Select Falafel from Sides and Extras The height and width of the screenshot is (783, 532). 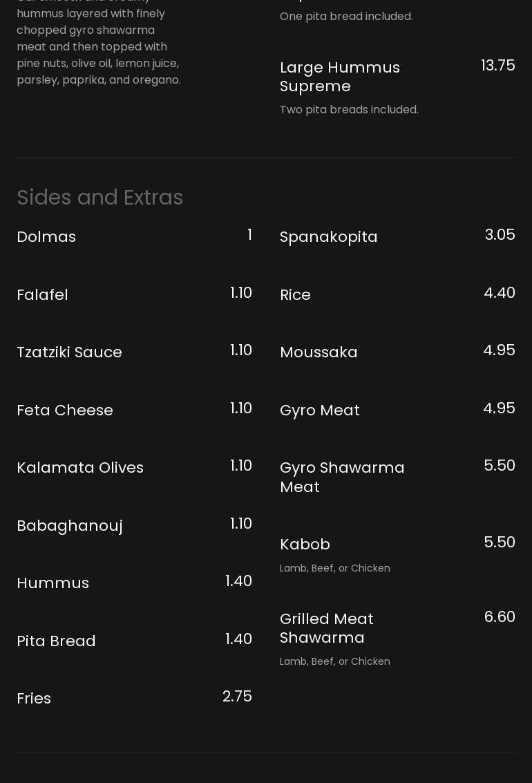42,294
